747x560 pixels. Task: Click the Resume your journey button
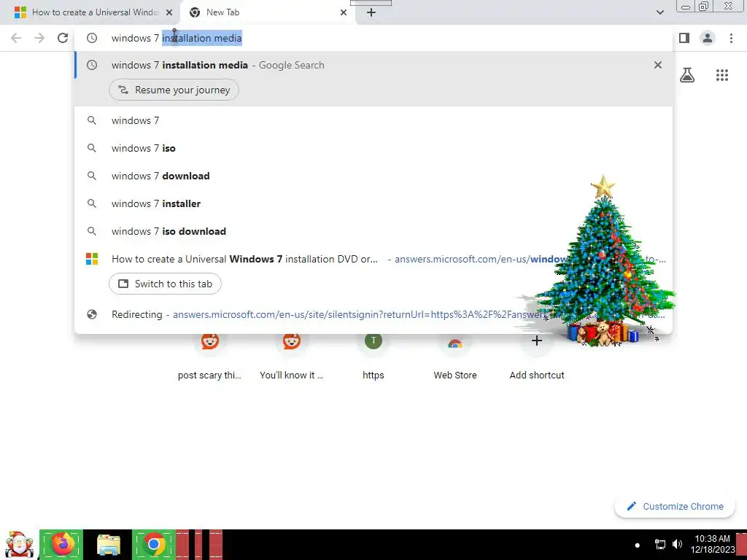pyautogui.click(x=174, y=90)
